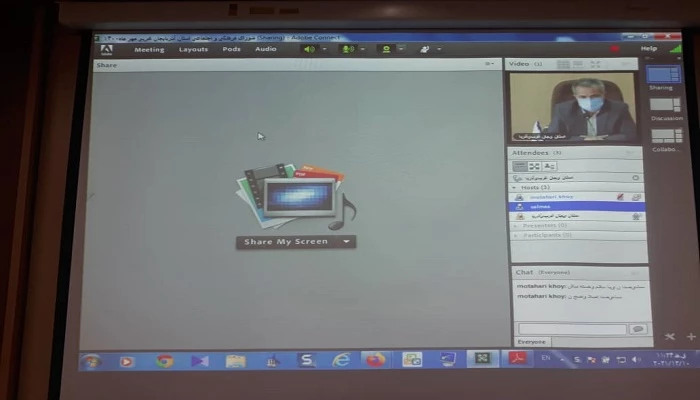This screenshot has height=400, width=700.
Task: Open Google Chrome from the taskbar
Action: tap(164, 361)
